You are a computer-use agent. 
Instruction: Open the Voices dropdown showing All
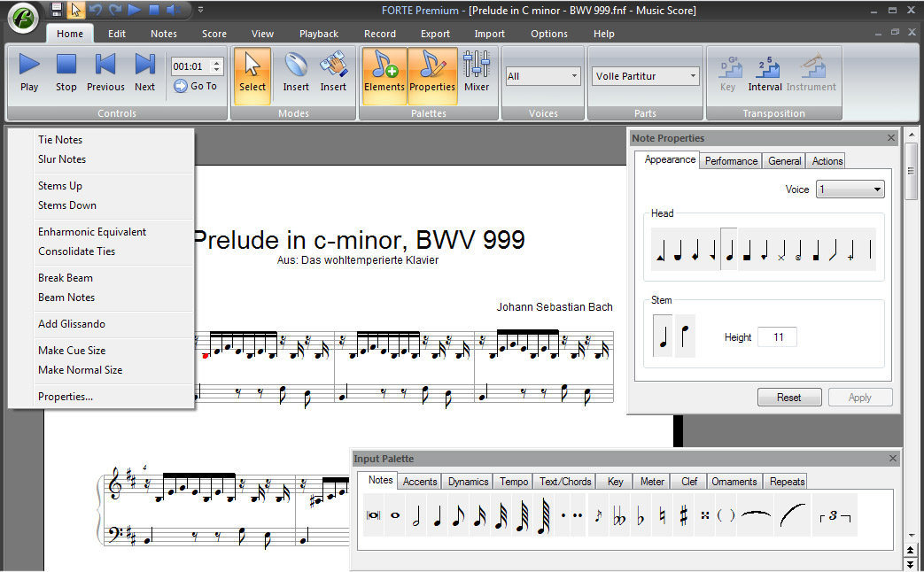coord(543,76)
